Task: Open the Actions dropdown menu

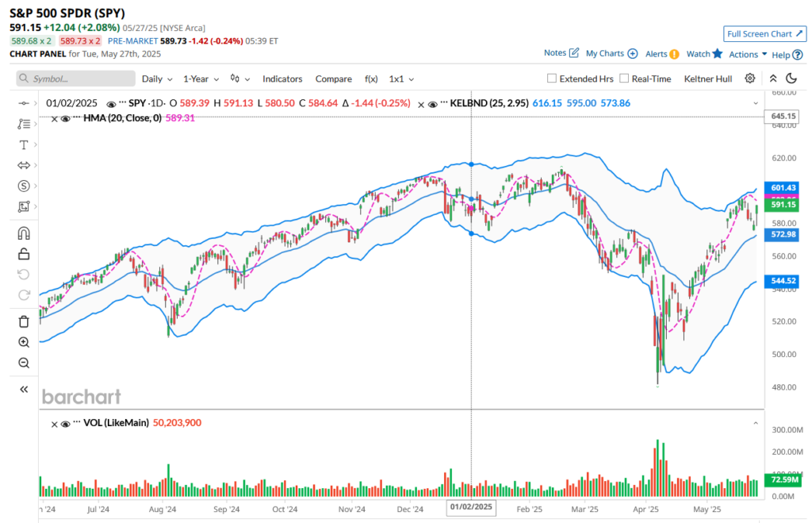Action: tap(748, 54)
